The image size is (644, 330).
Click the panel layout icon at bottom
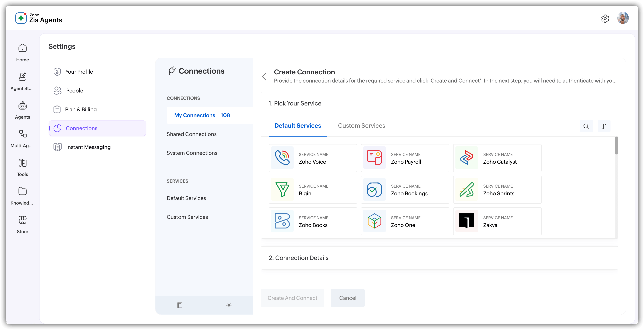[180, 305]
